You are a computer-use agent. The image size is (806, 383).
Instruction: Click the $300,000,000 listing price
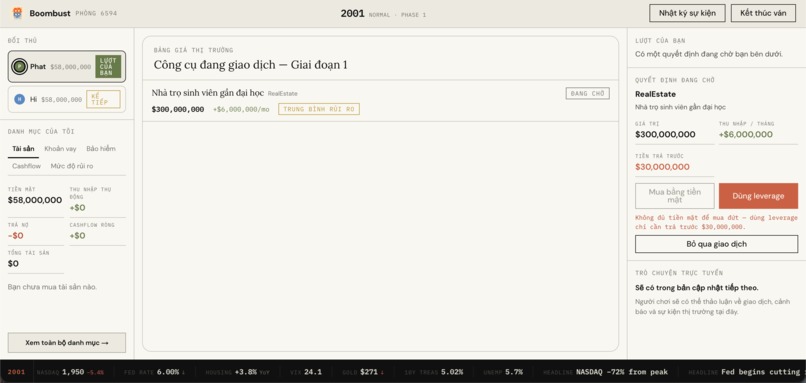[x=178, y=110]
